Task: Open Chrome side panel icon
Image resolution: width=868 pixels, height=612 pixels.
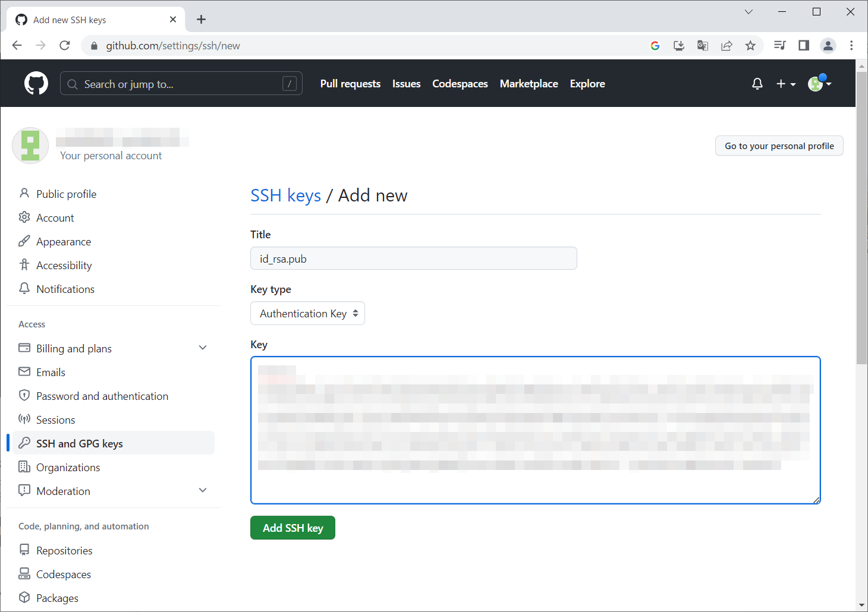Action: click(804, 46)
